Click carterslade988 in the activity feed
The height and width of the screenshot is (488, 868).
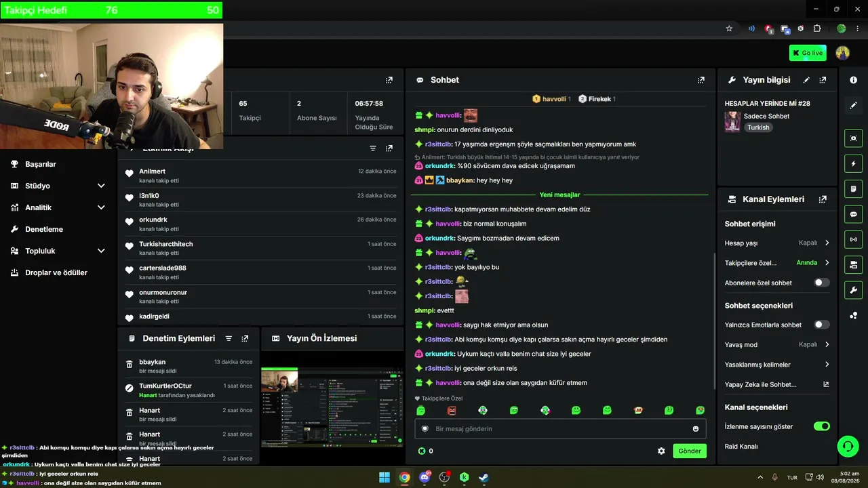pos(163,268)
